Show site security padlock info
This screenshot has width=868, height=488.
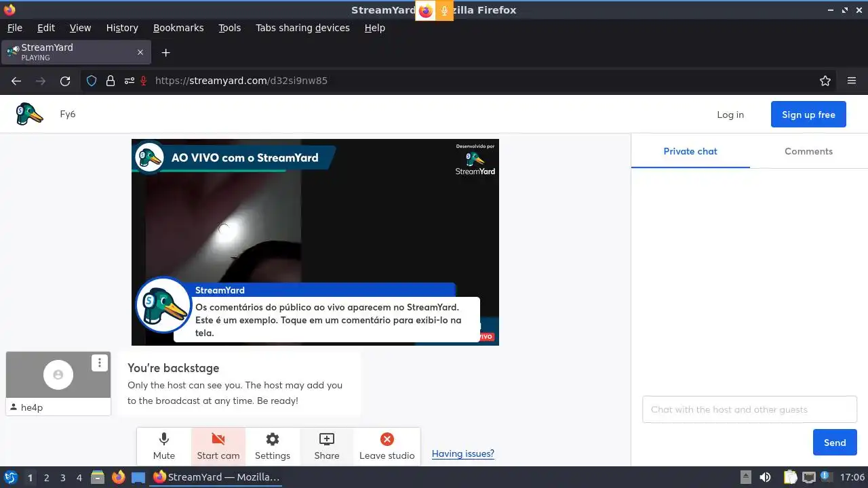(x=111, y=81)
